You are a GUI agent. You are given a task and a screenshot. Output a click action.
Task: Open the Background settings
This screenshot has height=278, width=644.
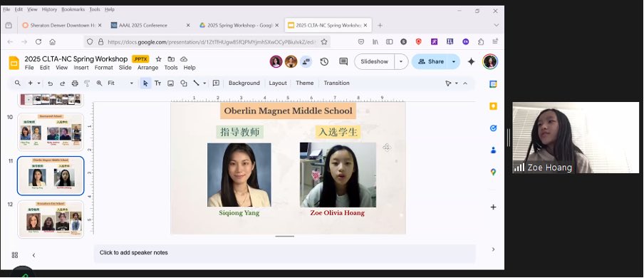[x=244, y=83]
